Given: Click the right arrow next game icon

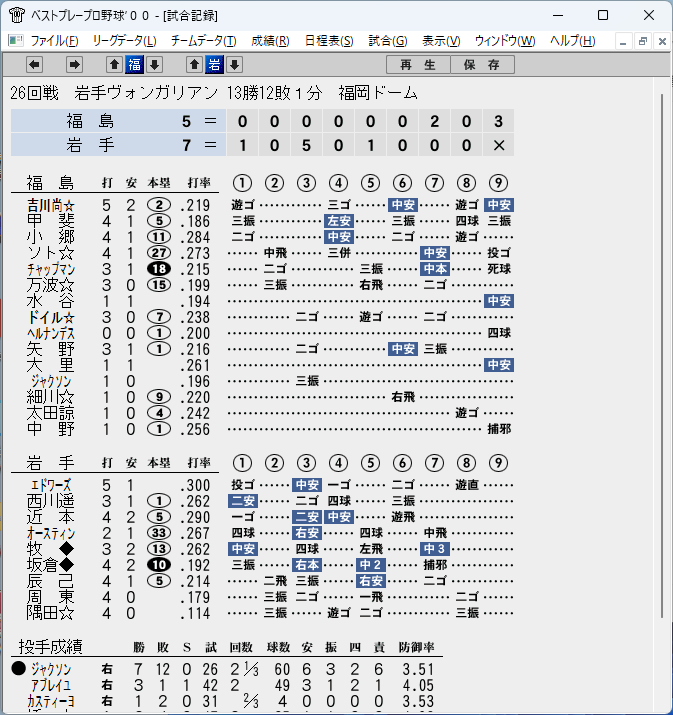Looking at the screenshot, I should [x=74, y=65].
